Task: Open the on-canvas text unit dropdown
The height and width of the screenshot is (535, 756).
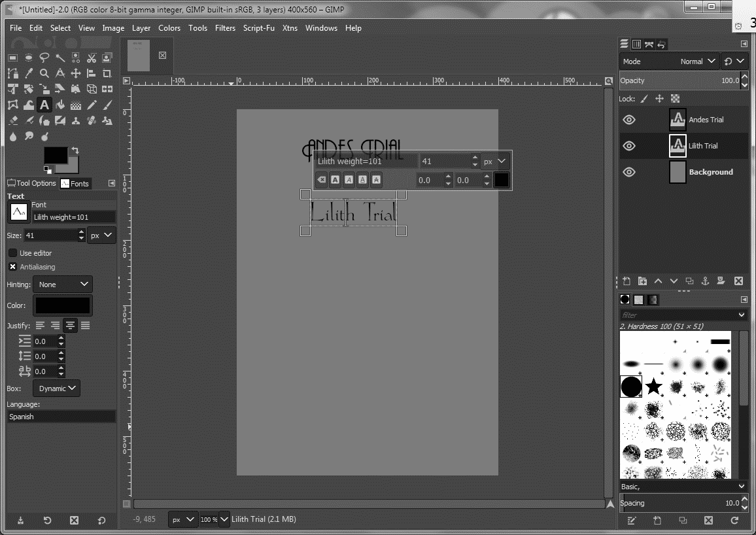Action: click(x=494, y=162)
